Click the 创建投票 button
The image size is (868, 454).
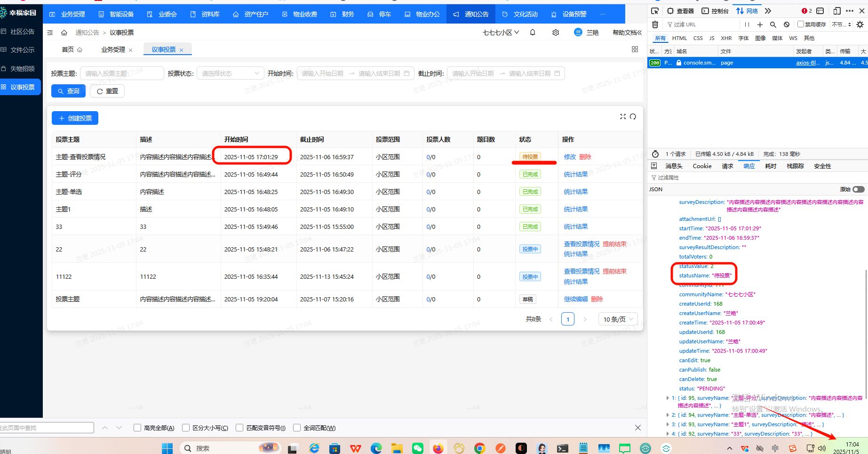coord(75,118)
